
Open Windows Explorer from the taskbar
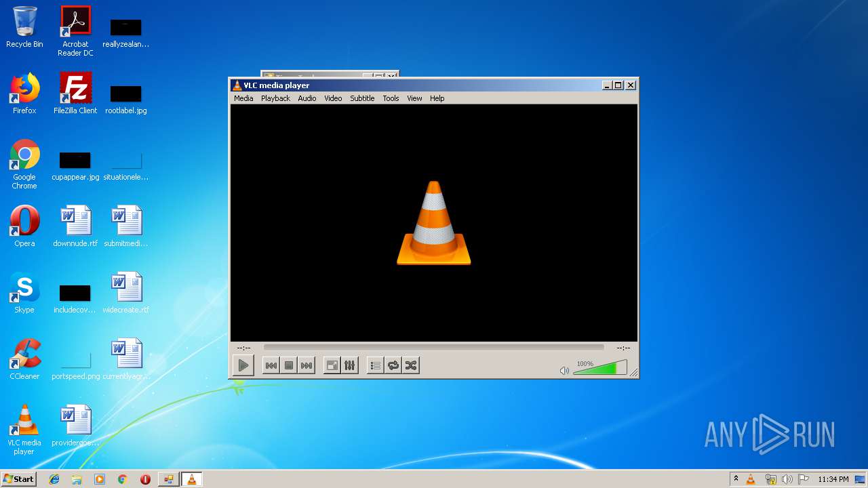point(77,479)
